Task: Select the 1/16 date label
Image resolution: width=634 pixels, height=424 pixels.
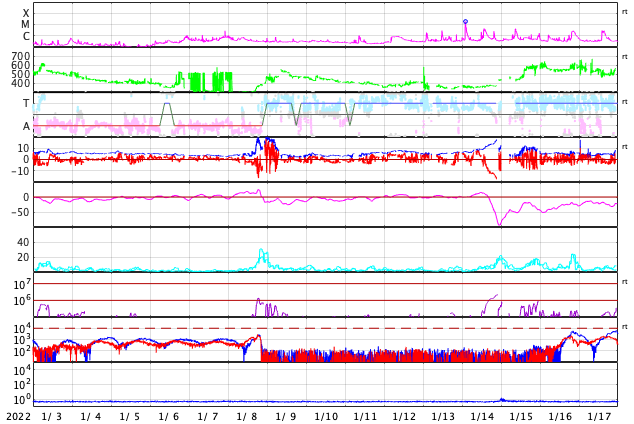Action: click(560, 416)
